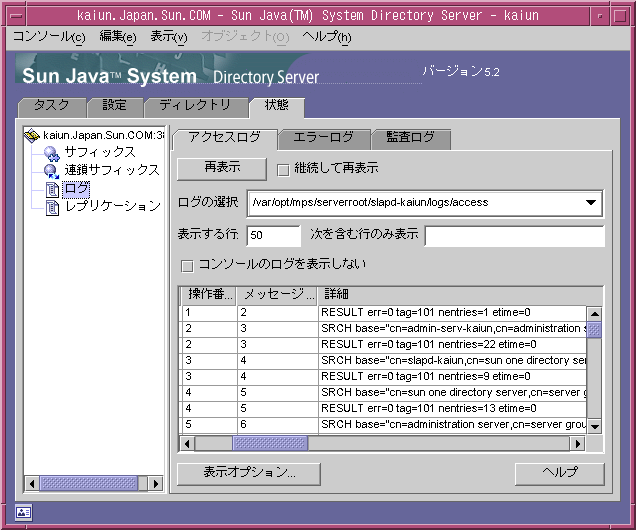Click log table scroll up arrow
Viewport: 636px width, 530px height.
click(x=595, y=314)
